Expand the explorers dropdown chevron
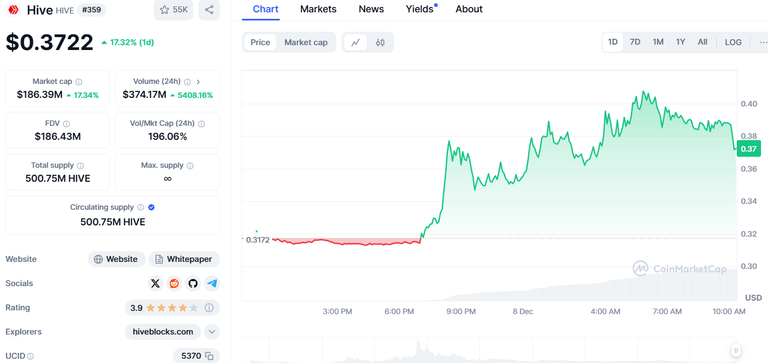The image size is (768, 363). click(x=212, y=332)
